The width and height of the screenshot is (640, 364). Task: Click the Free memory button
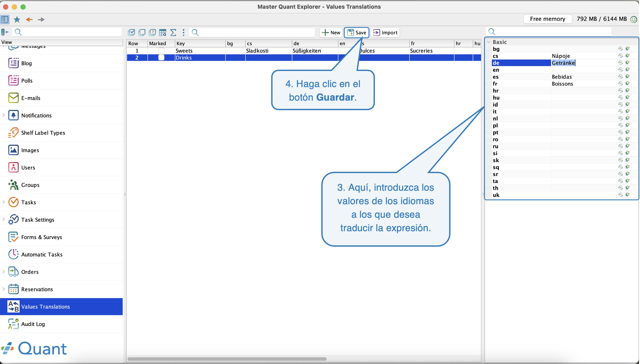[x=548, y=19]
